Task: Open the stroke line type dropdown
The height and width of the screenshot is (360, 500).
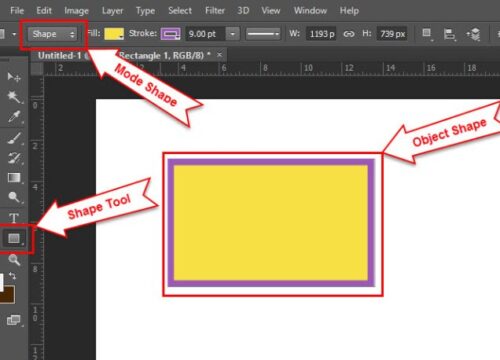Action: click(x=263, y=34)
